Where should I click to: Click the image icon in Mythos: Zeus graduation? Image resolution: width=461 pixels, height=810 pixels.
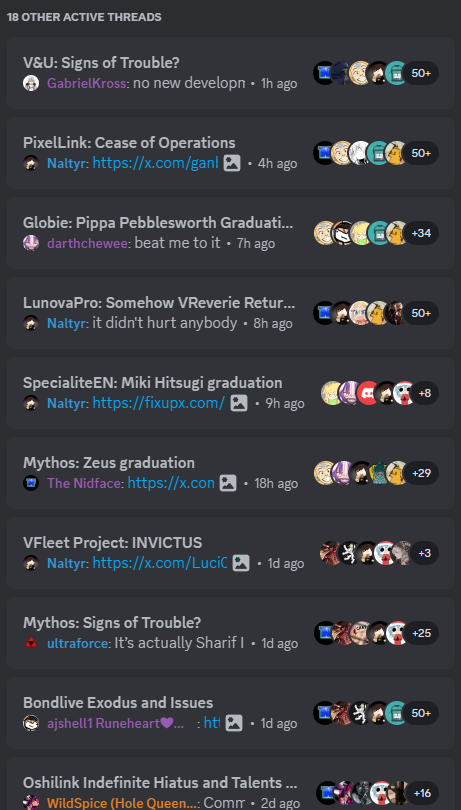228,483
